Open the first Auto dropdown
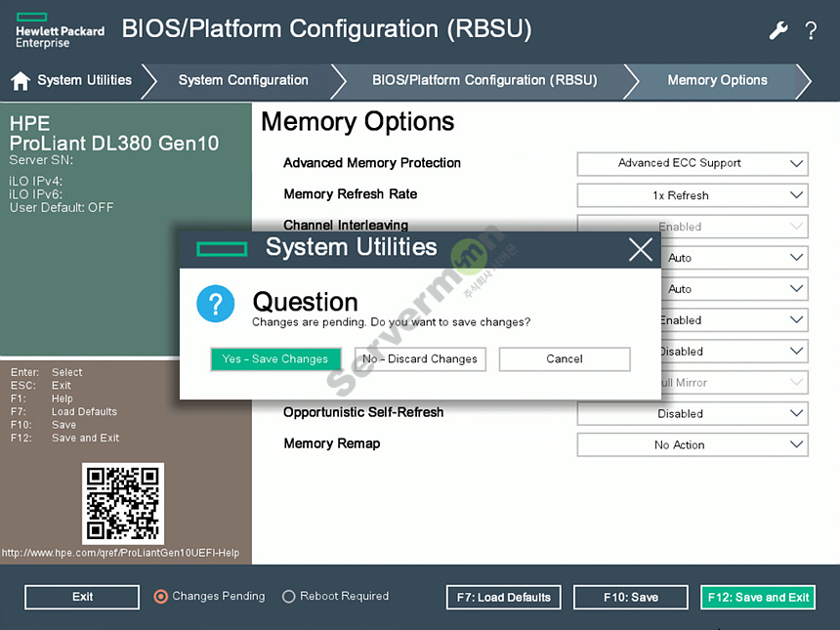The image size is (840, 630). [735, 258]
